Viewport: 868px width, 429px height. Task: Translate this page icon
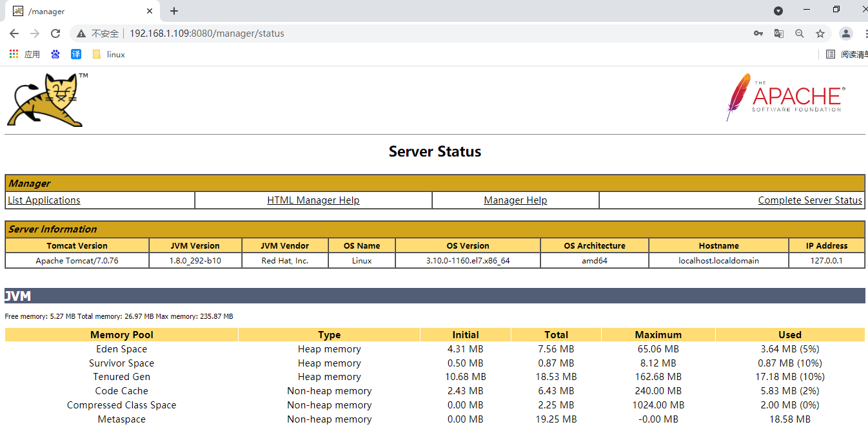pyautogui.click(x=779, y=33)
